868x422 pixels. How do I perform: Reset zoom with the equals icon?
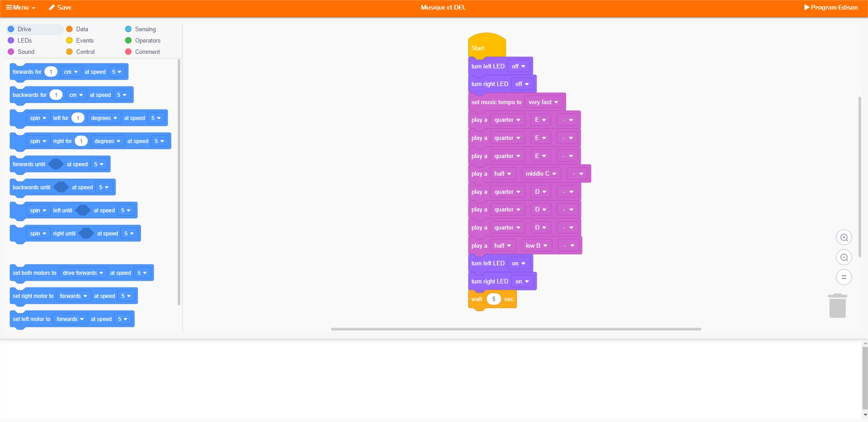[x=844, y=277]
